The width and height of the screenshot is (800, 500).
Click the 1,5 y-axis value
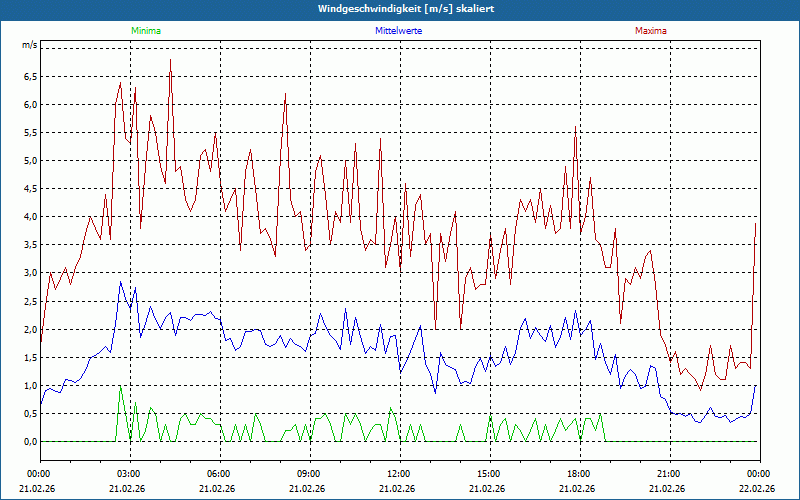click(x=31, y=358)
